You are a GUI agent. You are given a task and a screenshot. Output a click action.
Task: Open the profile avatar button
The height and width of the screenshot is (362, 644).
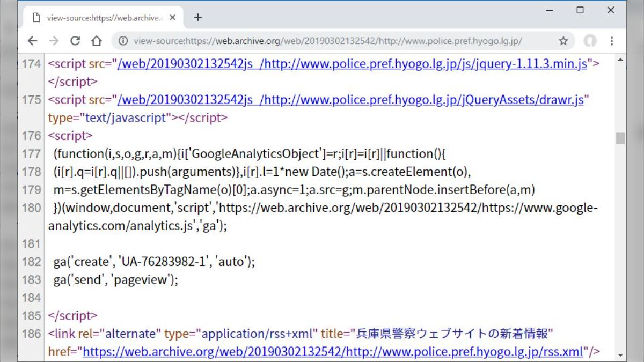tap(590, 41)
